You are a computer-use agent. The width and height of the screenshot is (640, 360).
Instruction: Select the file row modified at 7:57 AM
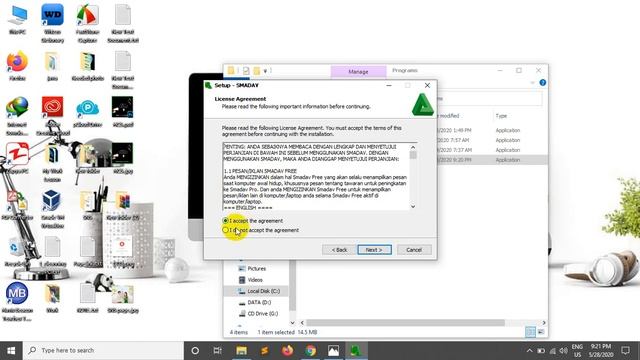[492, 140]
